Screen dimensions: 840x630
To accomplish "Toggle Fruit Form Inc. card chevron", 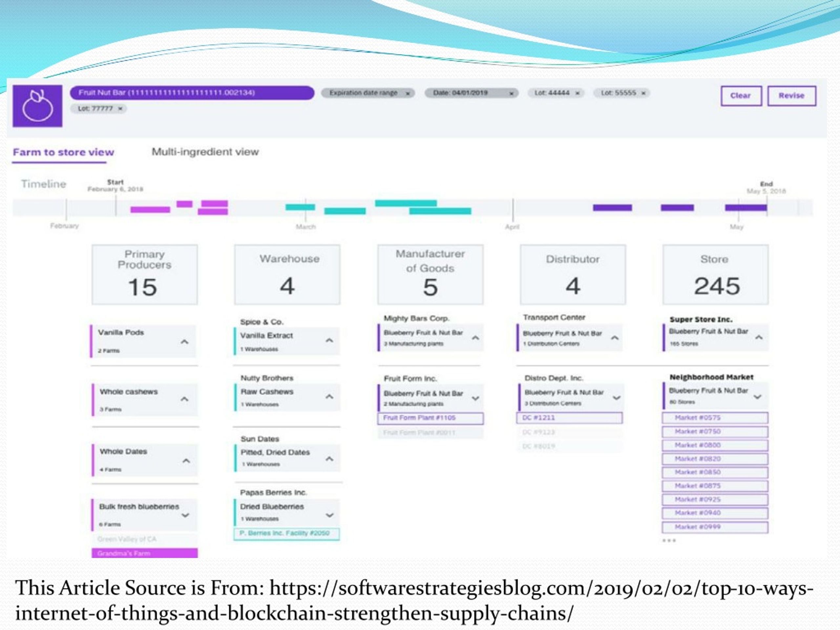I will click(475, 398).
